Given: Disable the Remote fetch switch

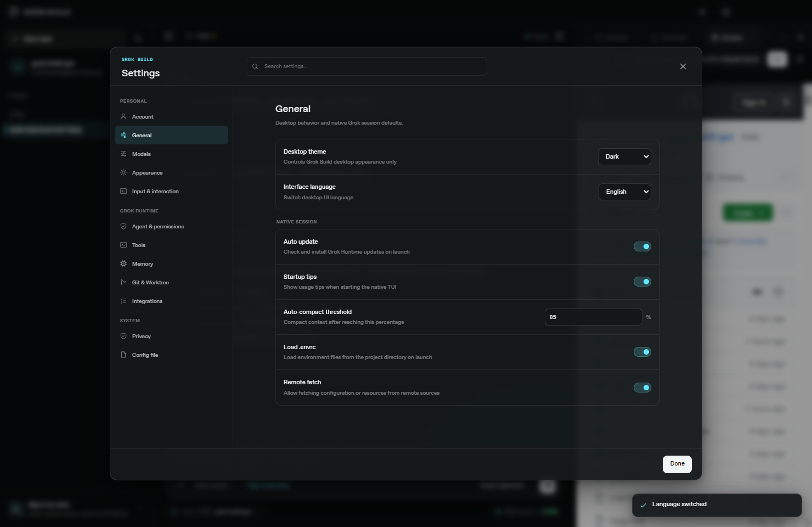Looking at the screenshot, I should coord(642,388).
